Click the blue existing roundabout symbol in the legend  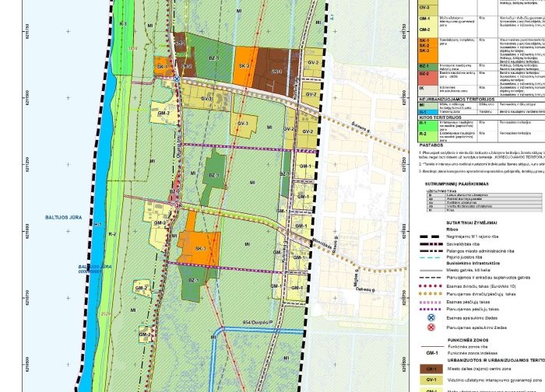[431, 317]
